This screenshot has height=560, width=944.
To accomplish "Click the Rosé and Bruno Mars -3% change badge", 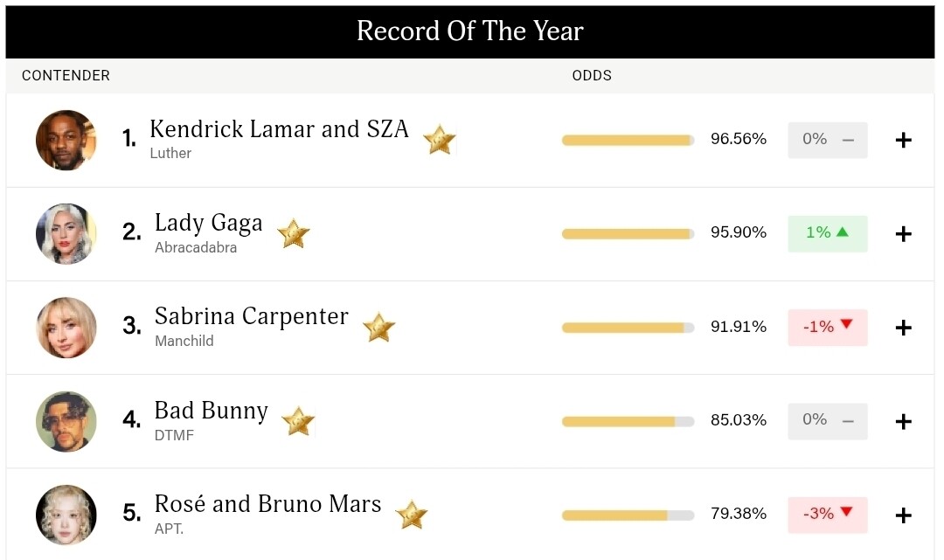I will coord(827,515).
